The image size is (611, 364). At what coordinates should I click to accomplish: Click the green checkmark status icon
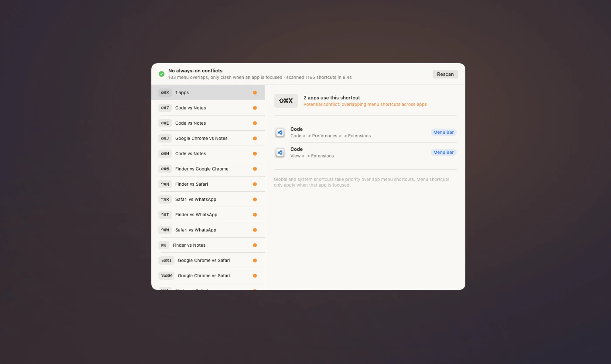coord(161,74)
